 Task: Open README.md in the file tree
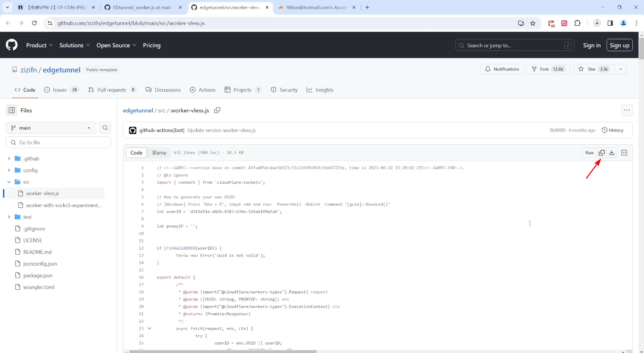tap(37, 252)
